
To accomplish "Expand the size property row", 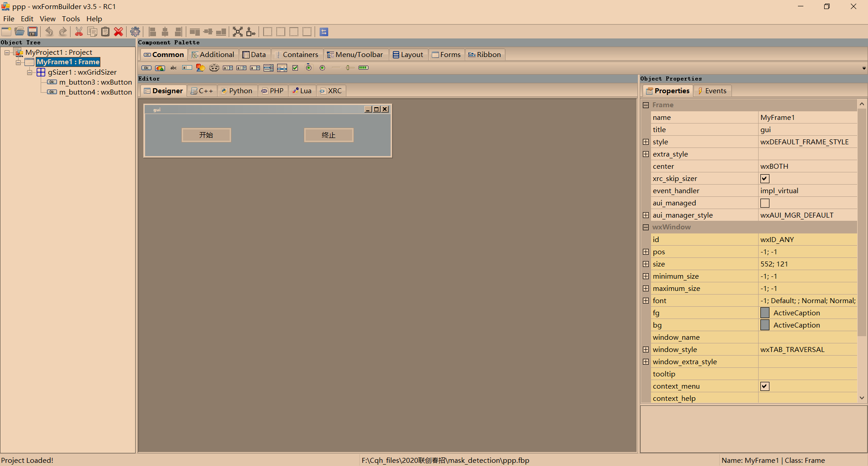I will (646, 264).
